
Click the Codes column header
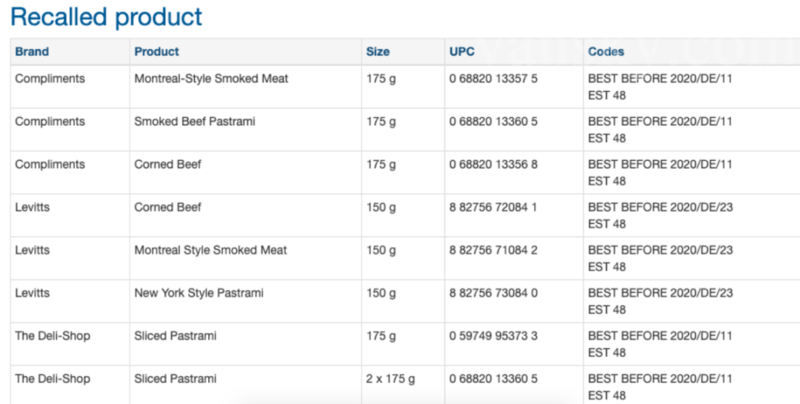coord(606,52)
